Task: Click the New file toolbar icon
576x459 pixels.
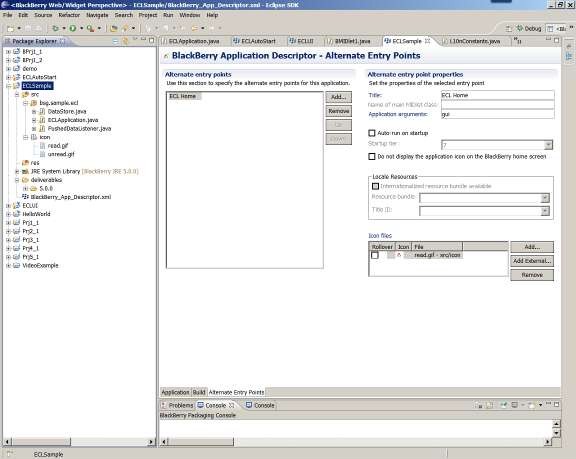Action: pos(10,28)
